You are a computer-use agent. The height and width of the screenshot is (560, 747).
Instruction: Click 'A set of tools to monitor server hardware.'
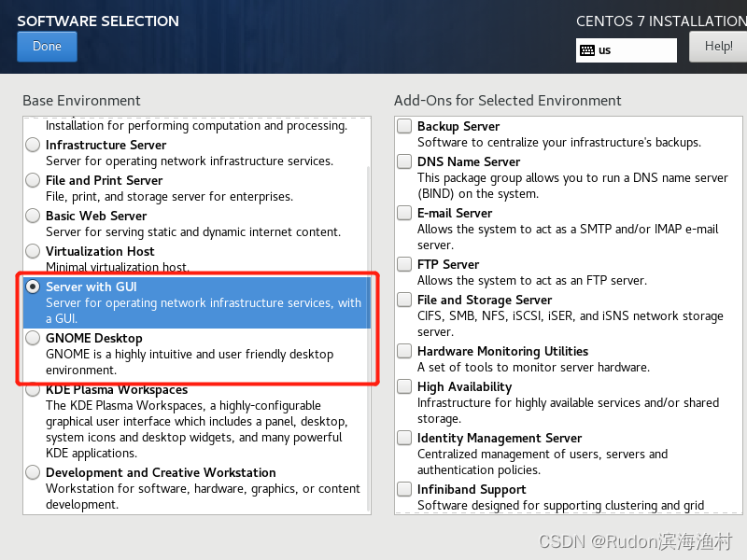(x=533, y=367)
